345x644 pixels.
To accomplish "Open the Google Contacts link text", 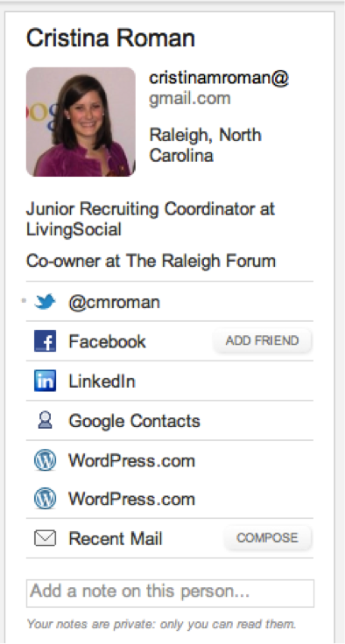I will tap(134, 421).
